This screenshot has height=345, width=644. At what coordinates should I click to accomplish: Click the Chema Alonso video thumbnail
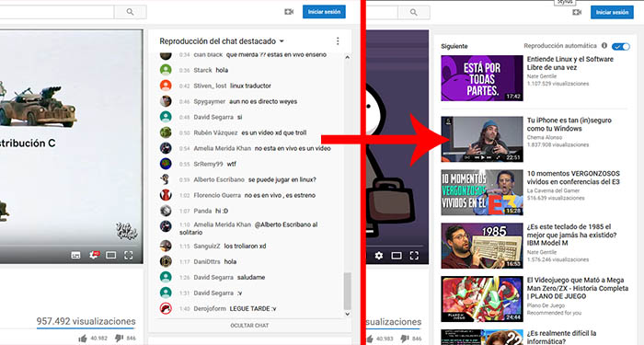tap(482, 139)
